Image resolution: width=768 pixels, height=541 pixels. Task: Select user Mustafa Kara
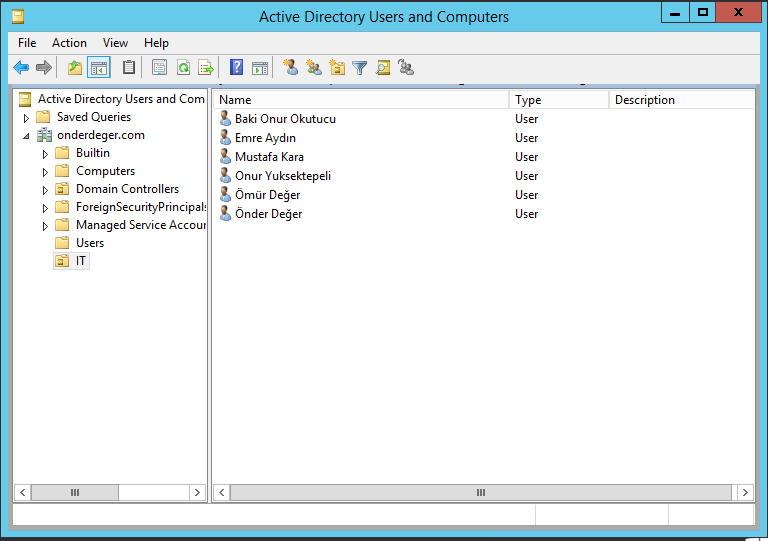(269, 157)
